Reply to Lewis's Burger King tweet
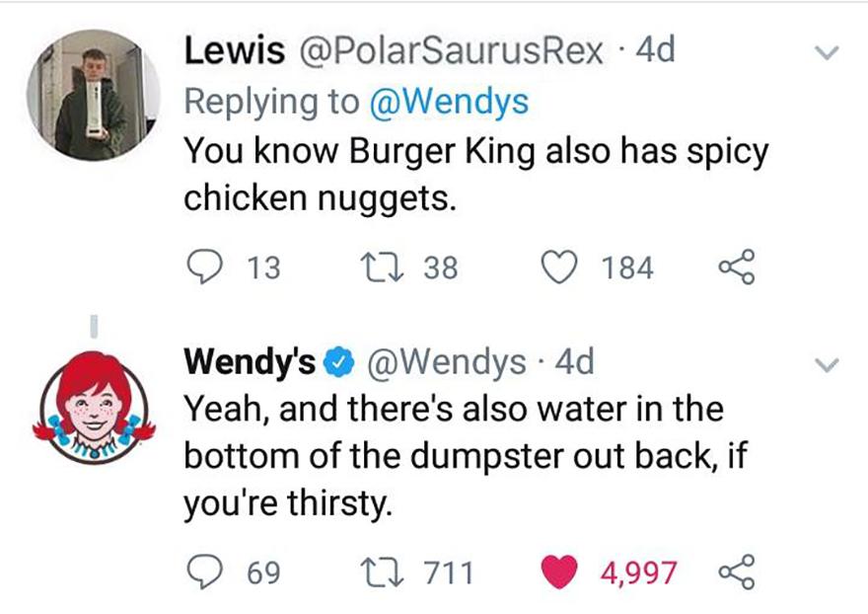Viewport: 868px width, 614px height. [204, 267]
